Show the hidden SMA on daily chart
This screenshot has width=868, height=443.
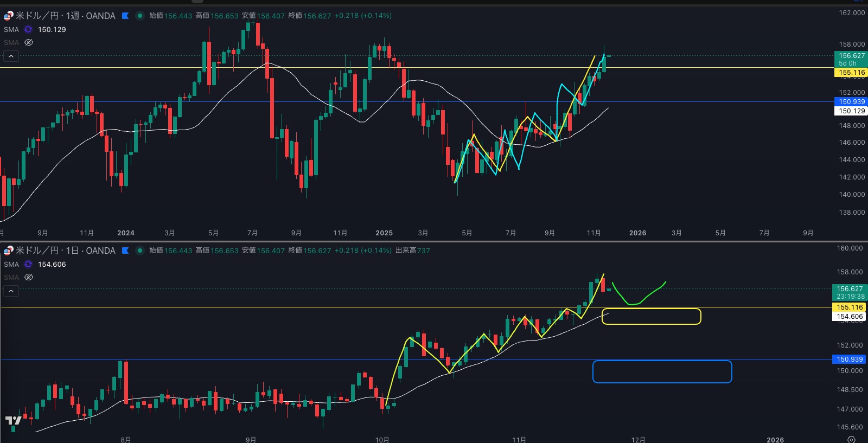coord(29,277)
